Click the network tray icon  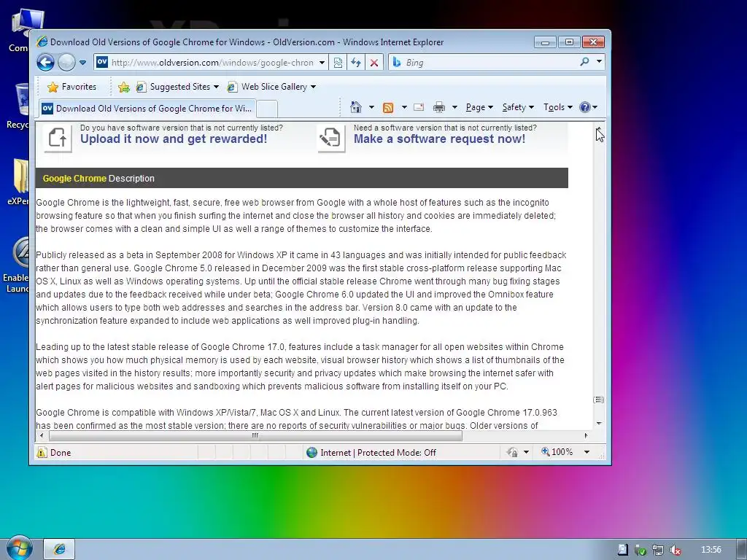(x=658, y=550)
